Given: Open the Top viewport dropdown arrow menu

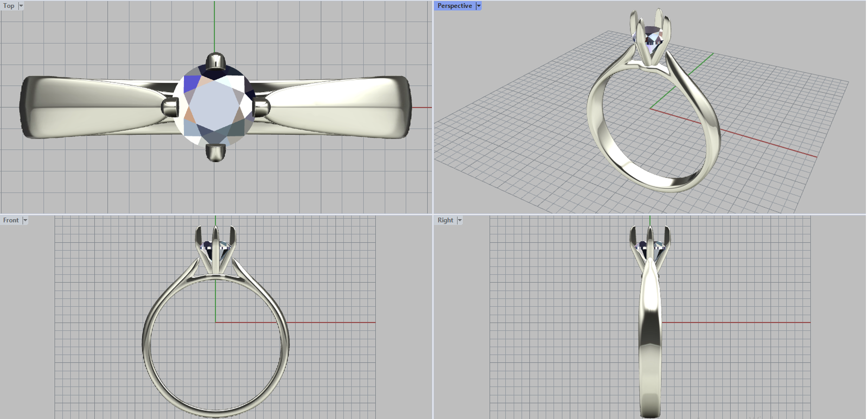Looking at the screenshot, I should point(21,6).
